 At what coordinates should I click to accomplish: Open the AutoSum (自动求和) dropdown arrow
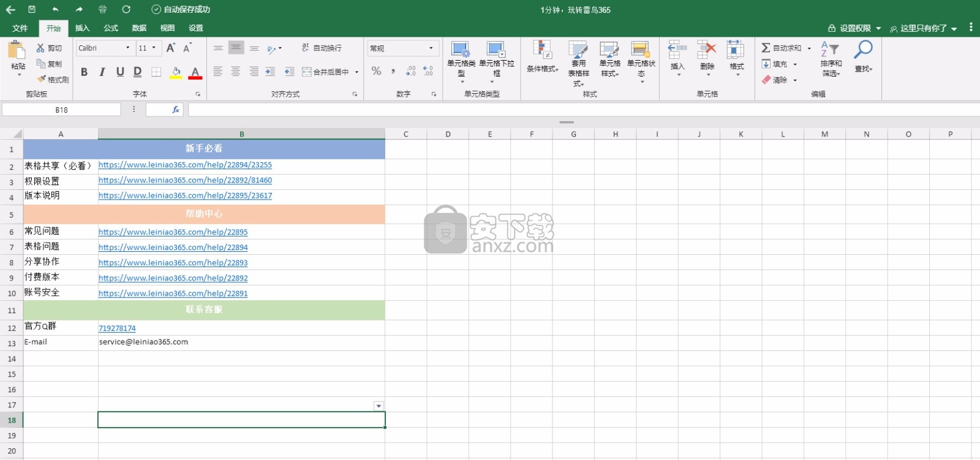(809, 48)
